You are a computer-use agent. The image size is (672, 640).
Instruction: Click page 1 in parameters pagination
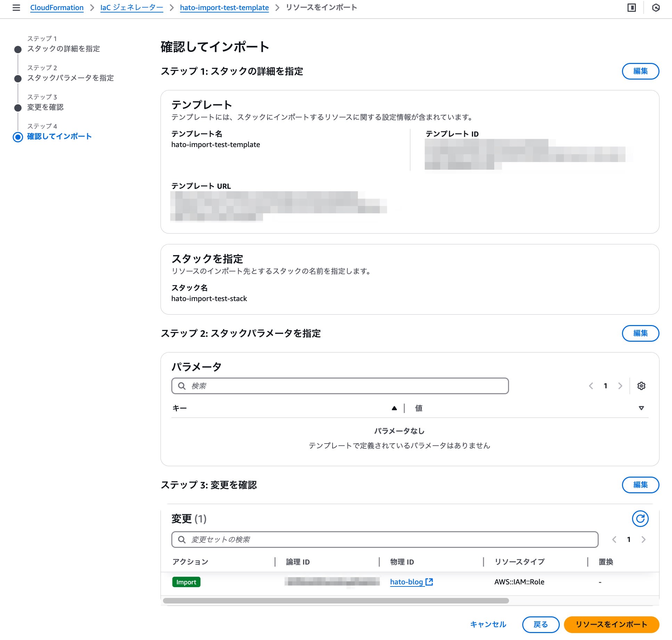[x=606, y=386]
